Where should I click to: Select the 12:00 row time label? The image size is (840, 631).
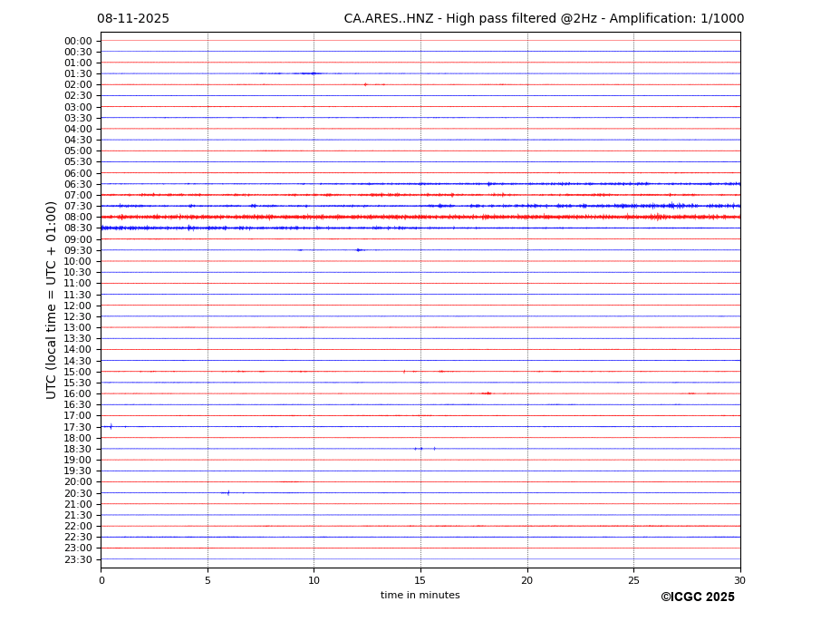(77, 306)
